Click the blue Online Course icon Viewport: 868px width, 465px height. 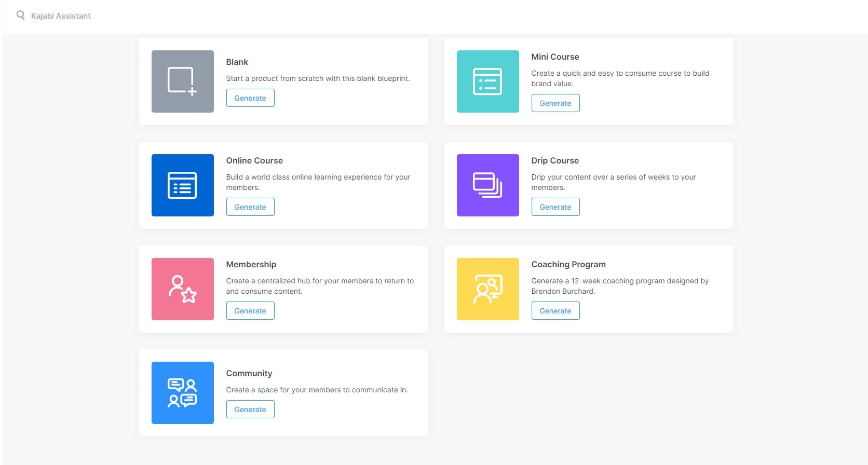[182, 185]
